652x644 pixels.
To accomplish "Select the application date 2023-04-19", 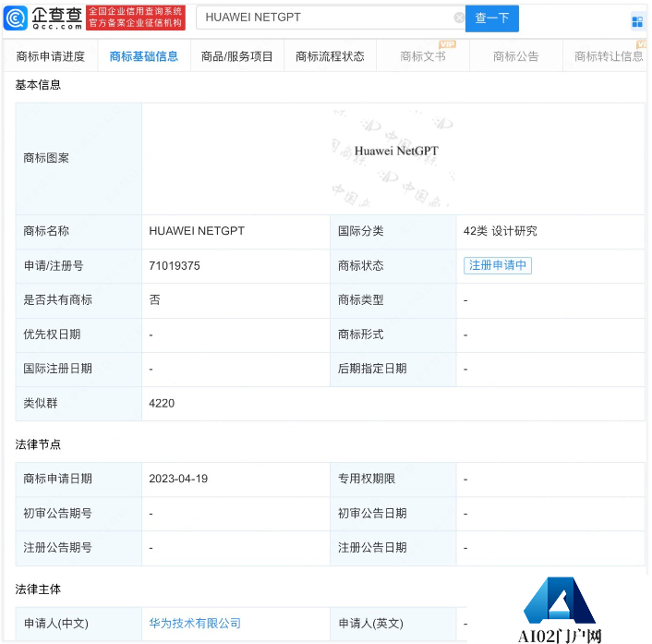I will click(178, 479).
